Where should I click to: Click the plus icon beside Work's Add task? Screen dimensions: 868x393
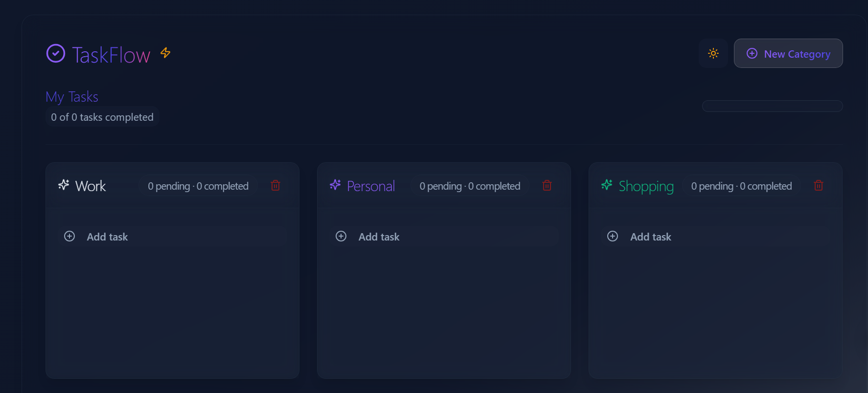(69, 236)
